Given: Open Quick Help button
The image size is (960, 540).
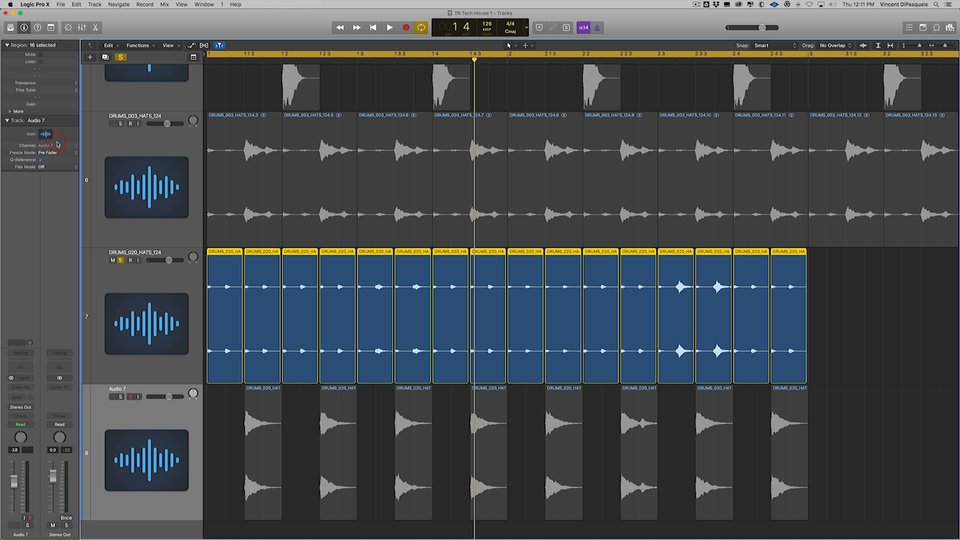Looking at the screenshot, I should (x=37, y=28).
